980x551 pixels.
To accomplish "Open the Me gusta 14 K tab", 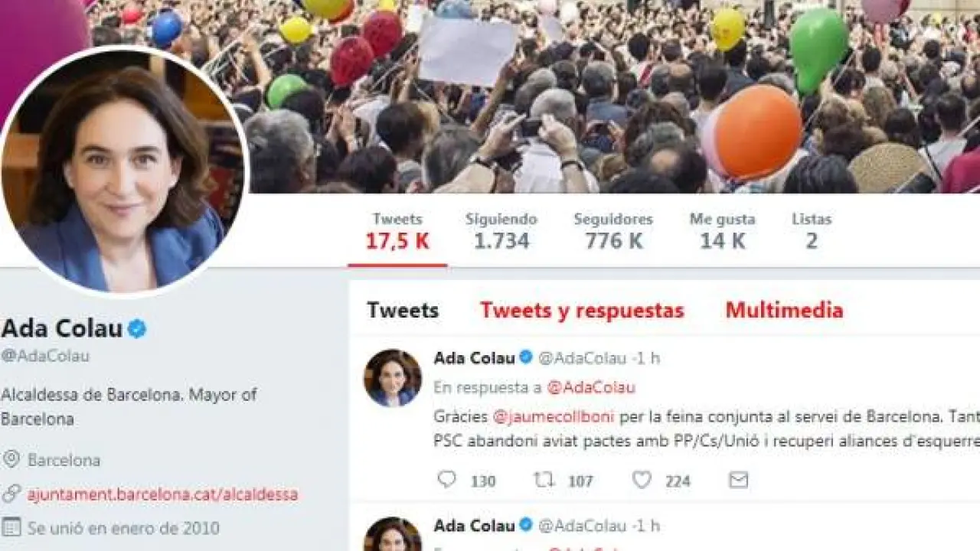I will pos(723,231).
